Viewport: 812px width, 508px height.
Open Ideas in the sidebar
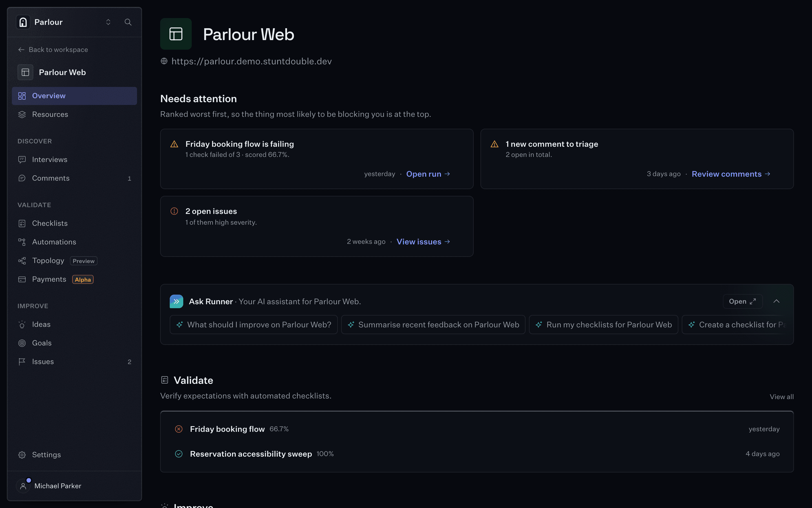74,325
